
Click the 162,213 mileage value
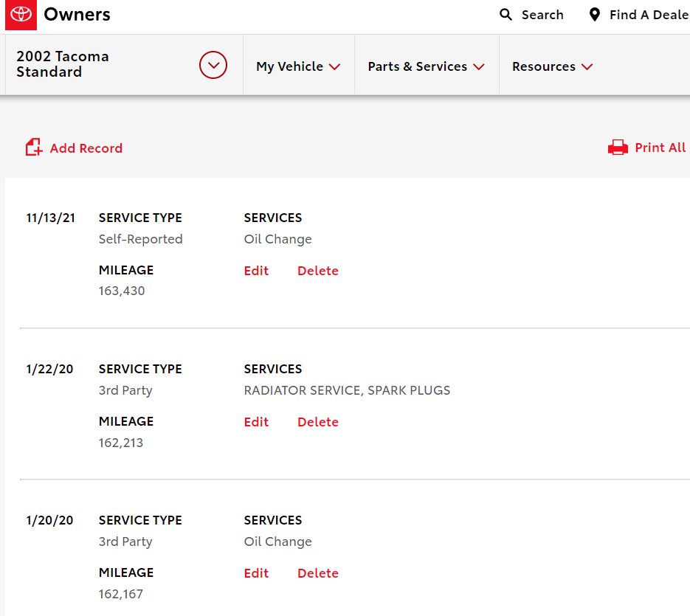[x=120, y=443]
